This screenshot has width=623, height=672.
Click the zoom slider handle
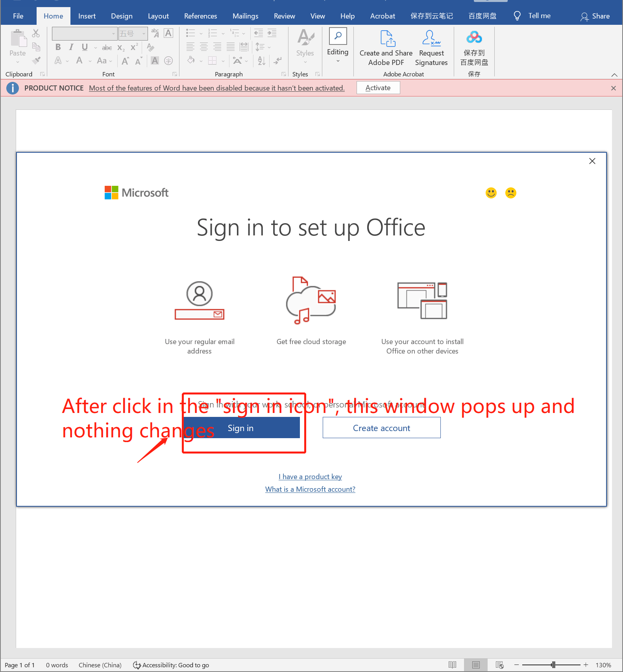[553, 665]
